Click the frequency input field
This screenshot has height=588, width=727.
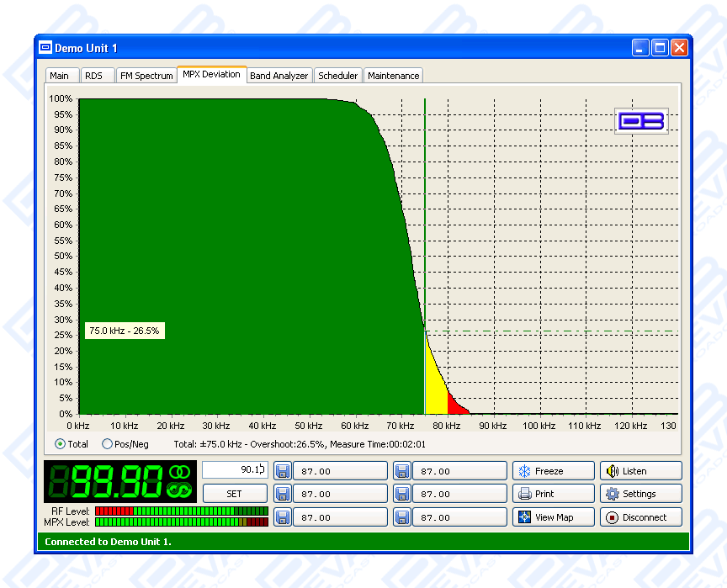[x=235, y=469]
